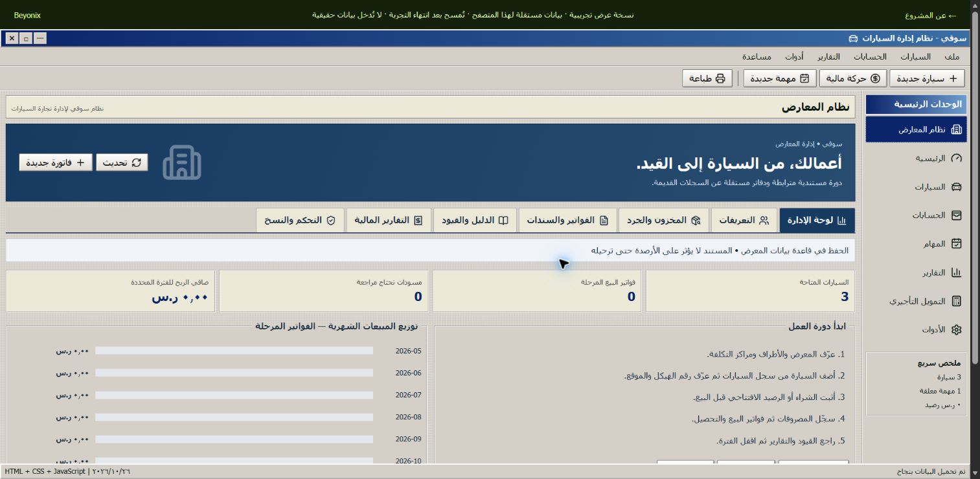Switch to the التقارير المالية tab
The height and width of the screenshot is (479, 980).
pyautogui.click(x=389, y=220)
